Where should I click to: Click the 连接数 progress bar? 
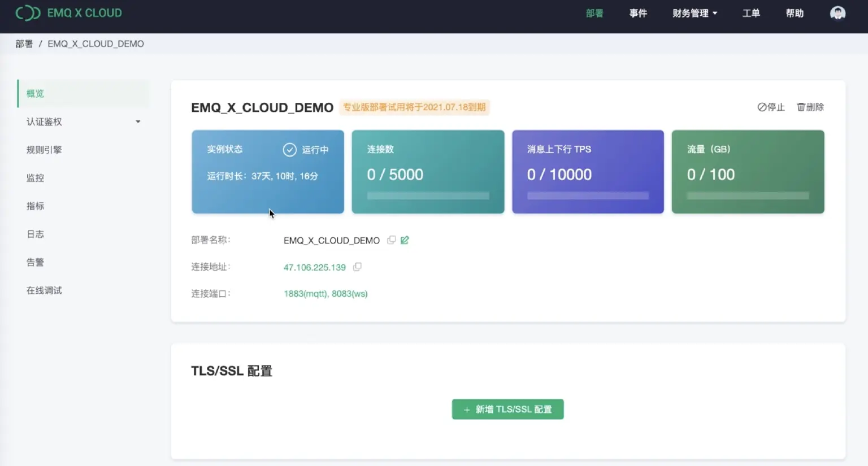click(427, 195)
